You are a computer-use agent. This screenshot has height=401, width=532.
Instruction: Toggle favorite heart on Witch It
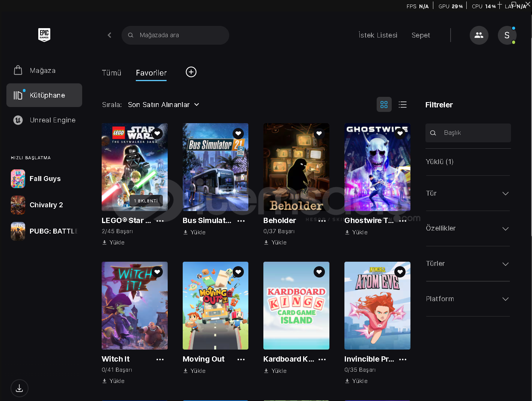(x=157, y=272)
